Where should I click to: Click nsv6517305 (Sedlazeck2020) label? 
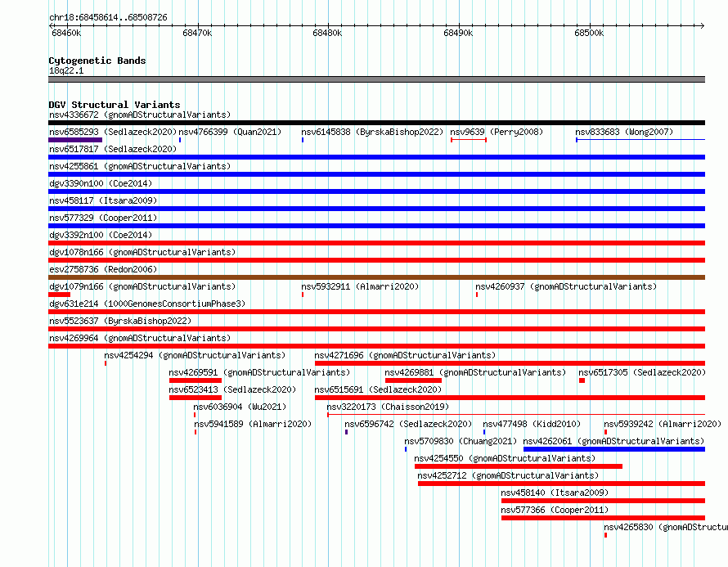[x=642, y=372]
